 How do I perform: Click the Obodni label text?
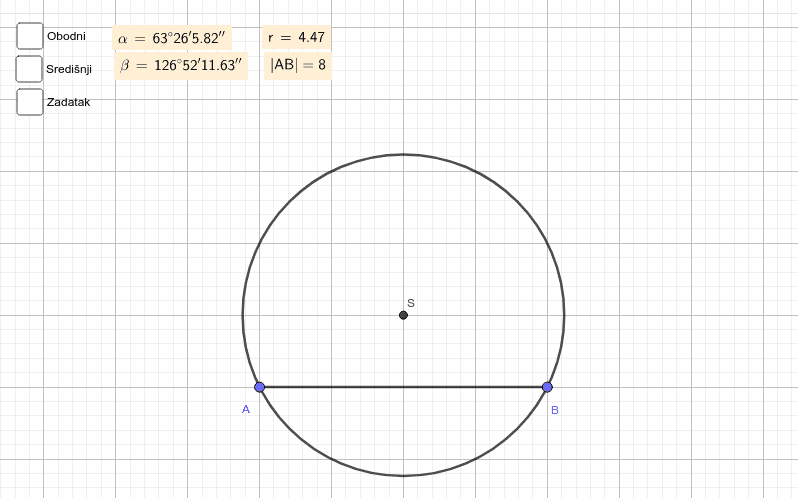point(66,36)
